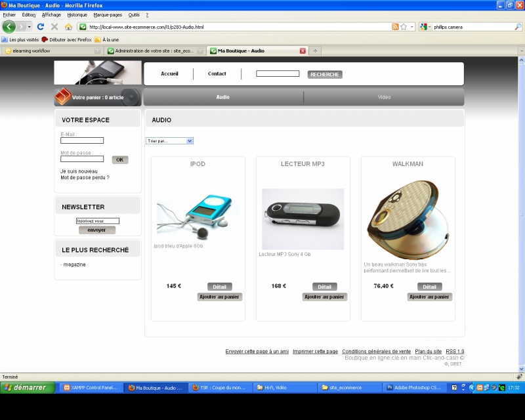Open the history dropdown next to forward button

tap(30, 27)
